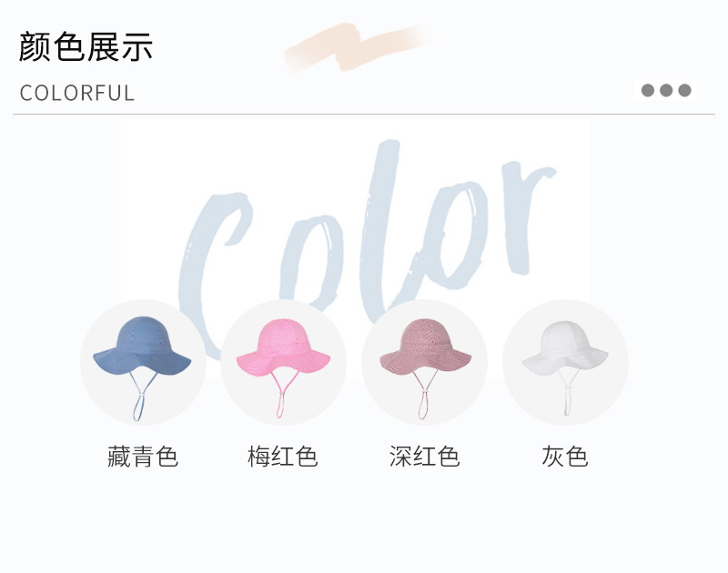The width and height of the screenshot is (728, 573).
Task: Click the 藏青色 color label
Action: point(143,456)
